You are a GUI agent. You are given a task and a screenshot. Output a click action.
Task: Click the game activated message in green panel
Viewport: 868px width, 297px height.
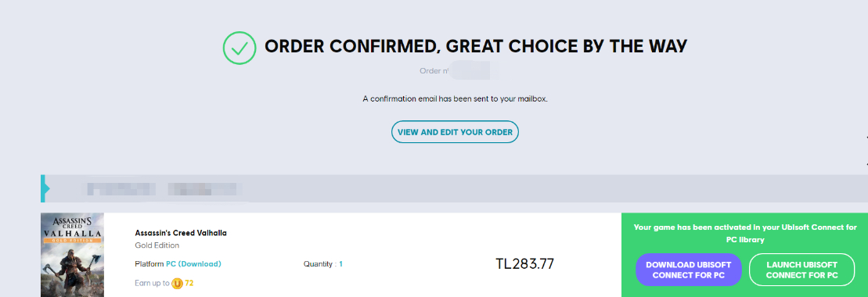pyautogui.click(x=745, y=234)
